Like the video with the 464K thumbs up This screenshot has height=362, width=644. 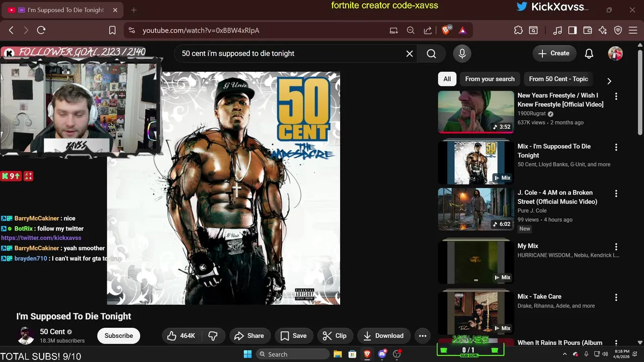point(181,336)
